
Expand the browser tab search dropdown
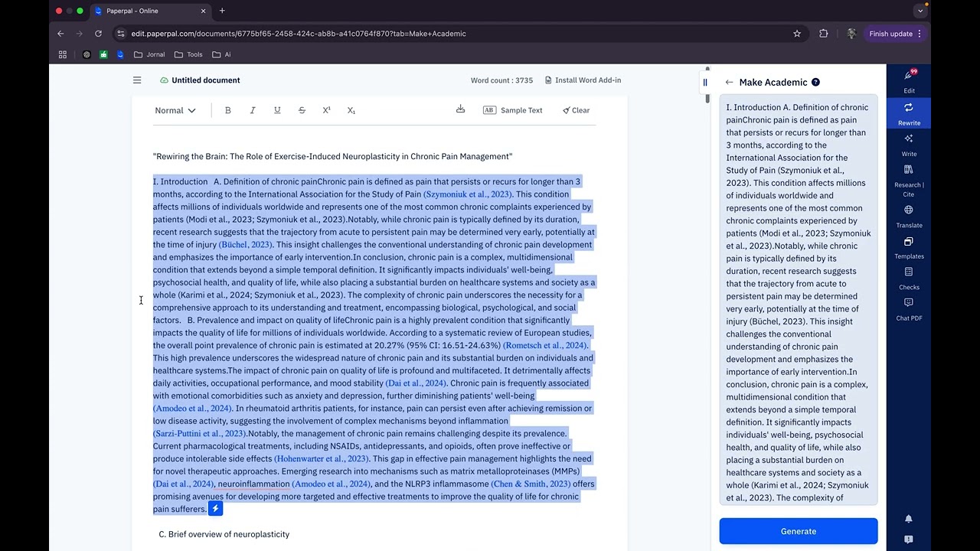[x=920, y=11]
